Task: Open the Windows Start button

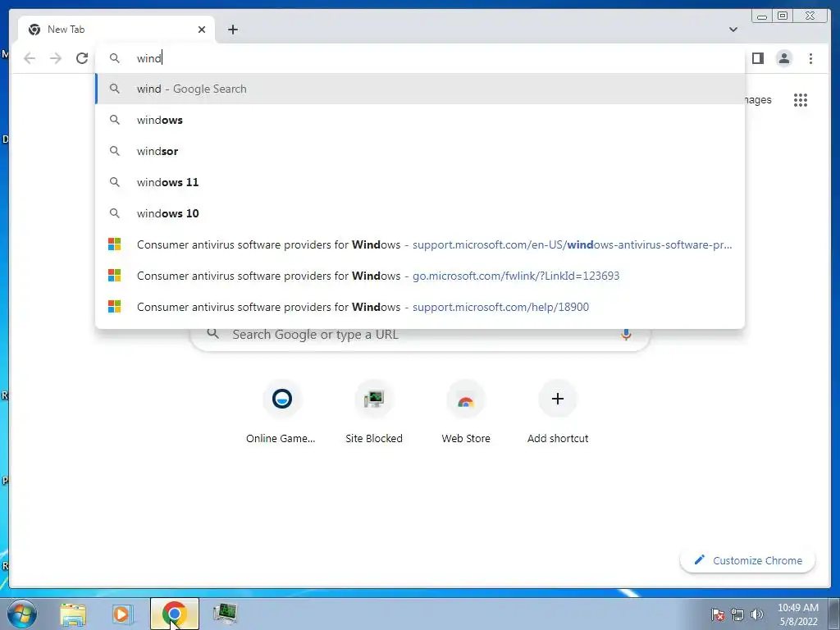Action: coord(21,614)
